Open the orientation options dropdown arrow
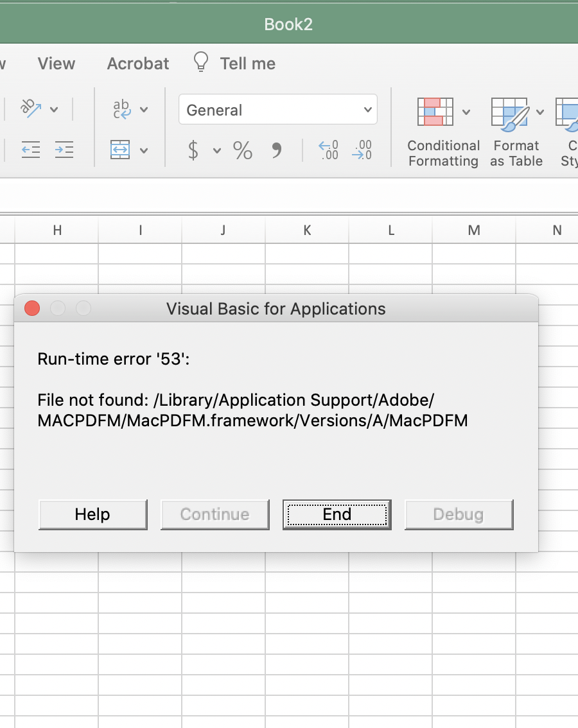 tap(54, 110)
